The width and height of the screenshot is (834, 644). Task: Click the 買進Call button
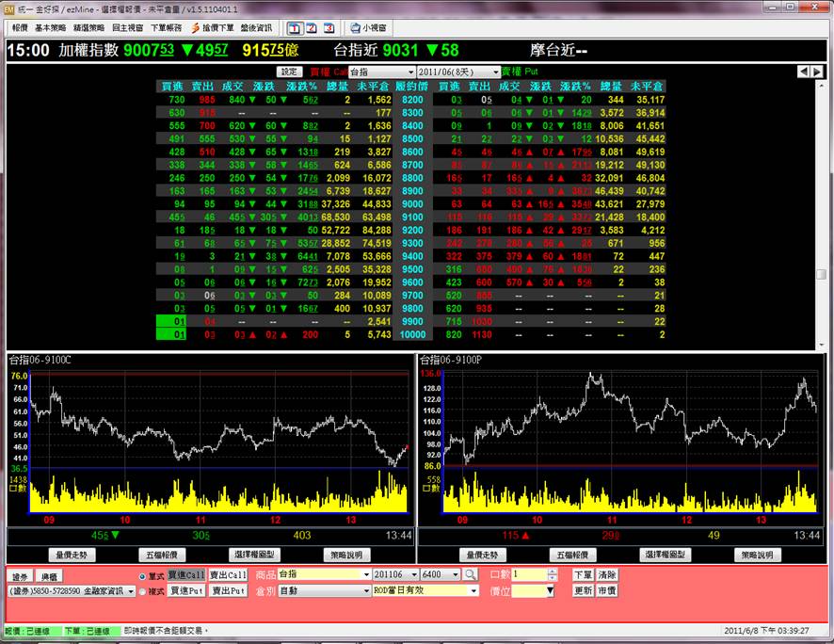point(186,574)
